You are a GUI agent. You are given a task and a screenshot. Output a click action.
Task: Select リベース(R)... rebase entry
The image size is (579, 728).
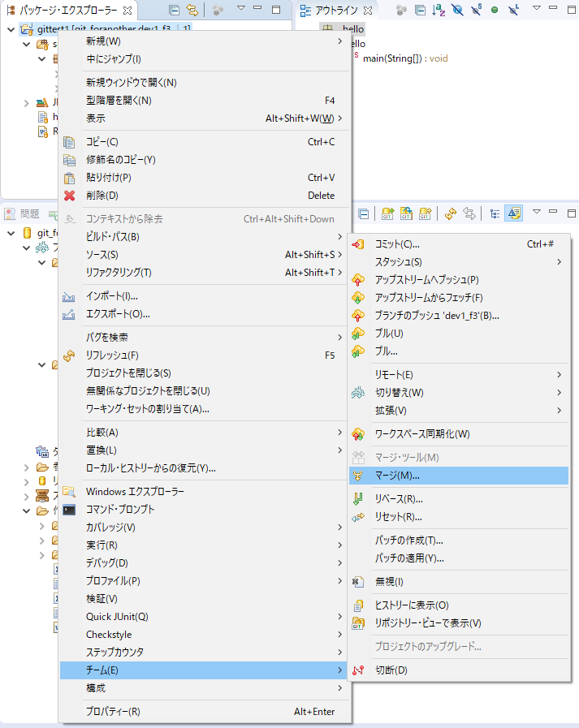click(459, 499)
